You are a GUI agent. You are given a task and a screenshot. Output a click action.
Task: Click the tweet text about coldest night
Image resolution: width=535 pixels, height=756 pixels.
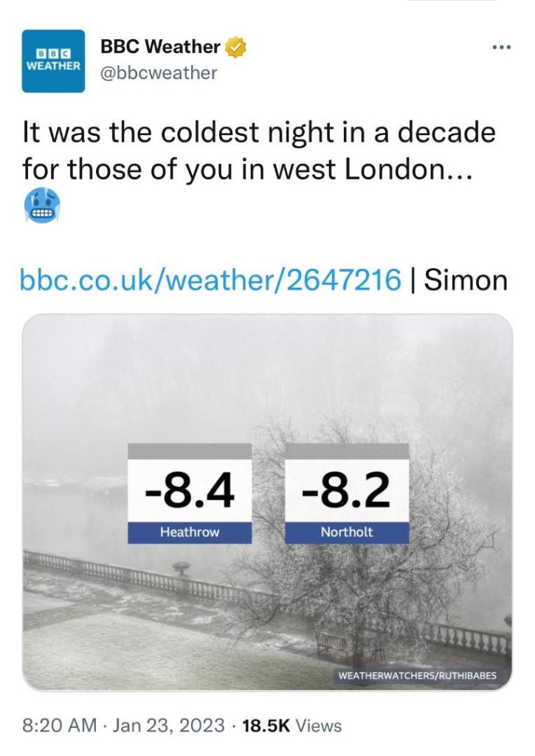pyautogui.click(x=258, y=152)
